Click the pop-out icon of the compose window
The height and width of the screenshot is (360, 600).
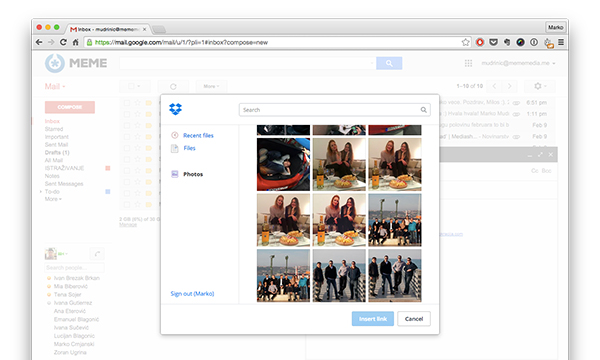tap(540, 155)
